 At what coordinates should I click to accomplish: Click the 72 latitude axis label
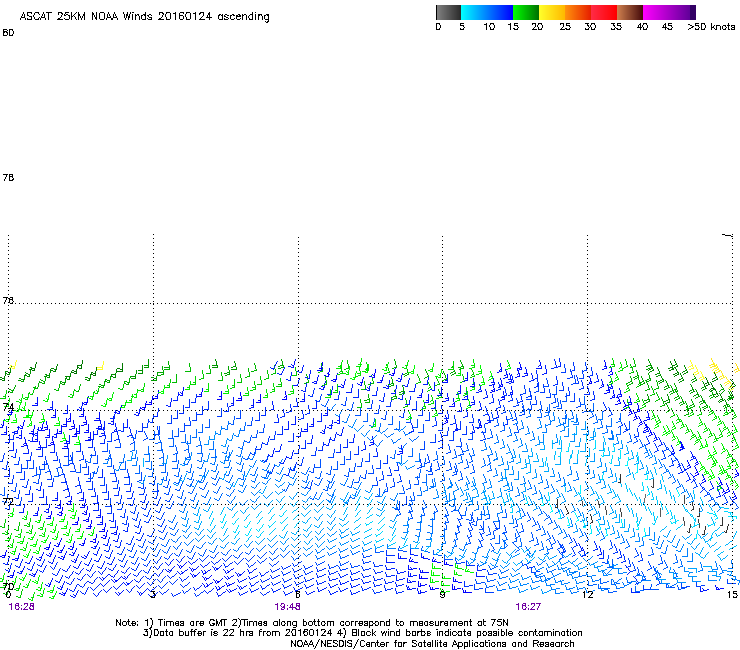coord(8,501)
